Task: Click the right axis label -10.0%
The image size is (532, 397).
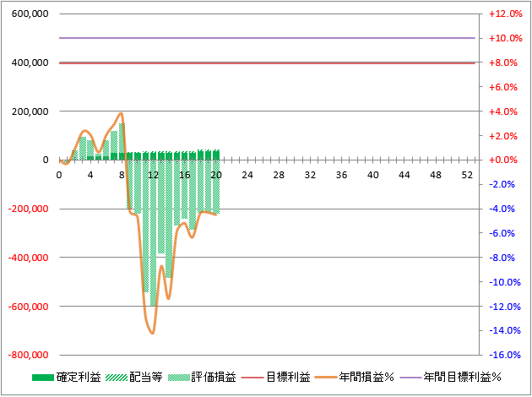Action: 505,282
